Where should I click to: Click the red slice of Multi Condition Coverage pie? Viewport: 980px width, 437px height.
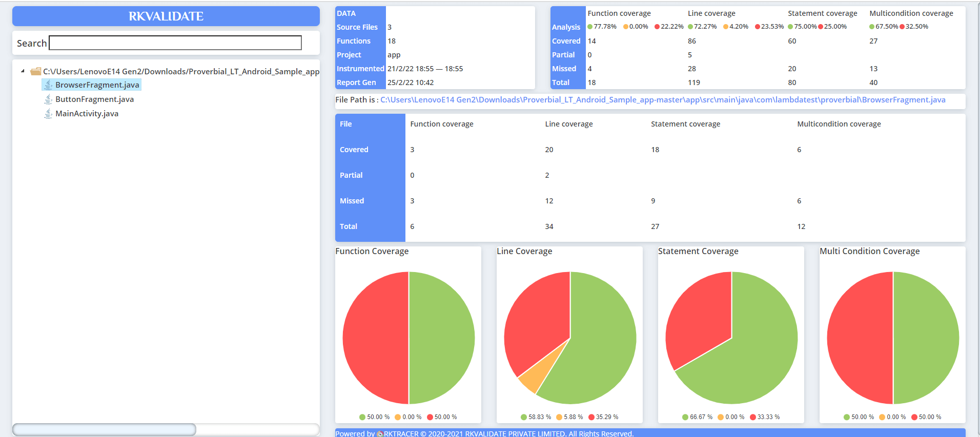pyautogui.click(x=860, y=338)
